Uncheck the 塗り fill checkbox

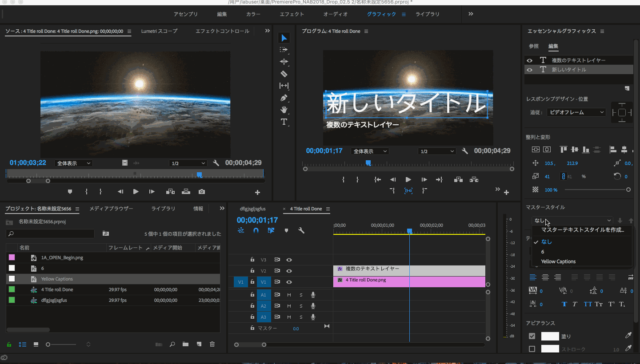pos(532,336)
